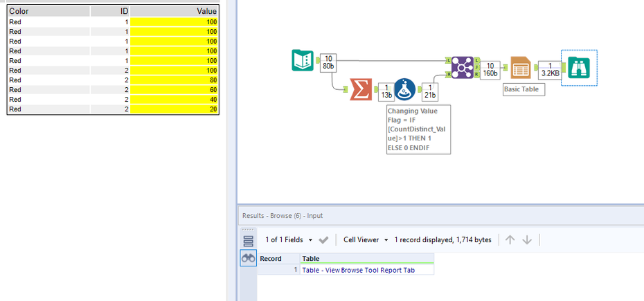Click the Join tool J output anchor
The width and height of the screenshot is (644, 301).
(x=476, y=67)
